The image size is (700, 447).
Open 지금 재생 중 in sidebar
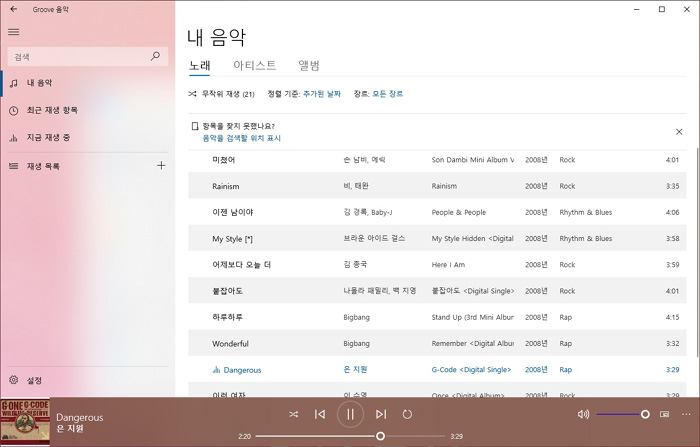(x=88, y=138)
